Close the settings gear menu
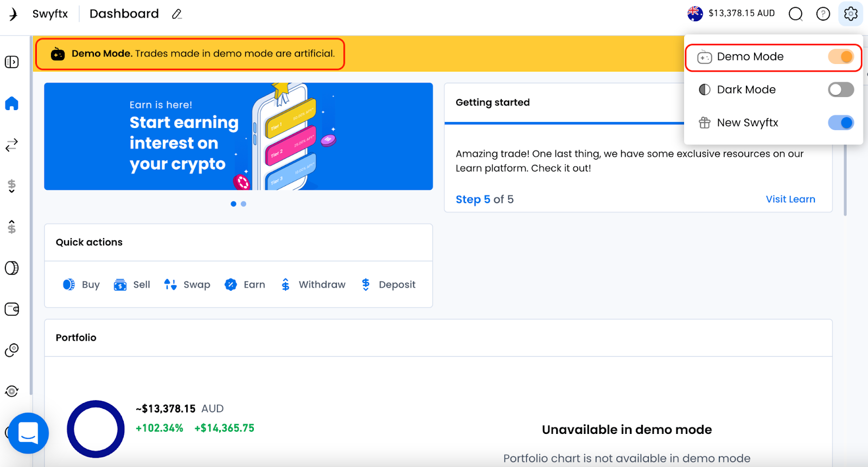This screenshot has height=467, width=868. 851,14
